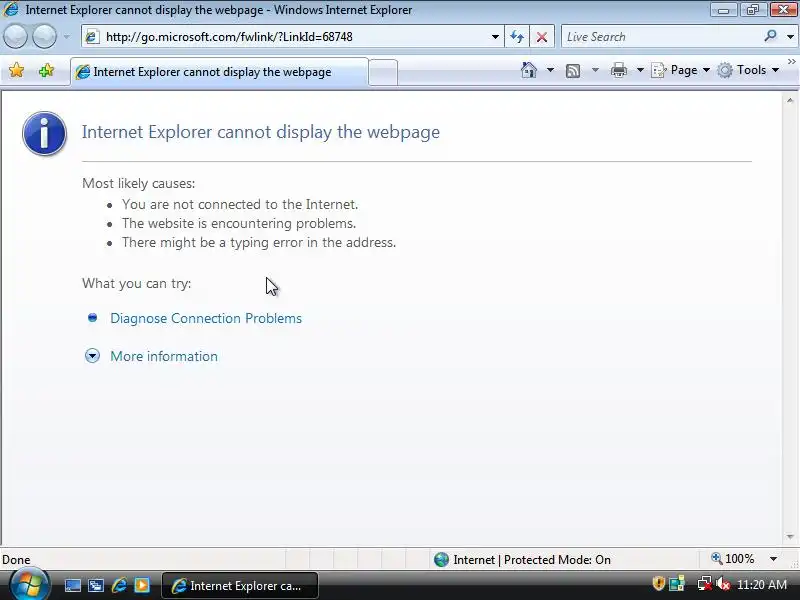Open the recent pages dropdown arrow
The height and width of the screenshot is (600, 800).
(67, 37)
